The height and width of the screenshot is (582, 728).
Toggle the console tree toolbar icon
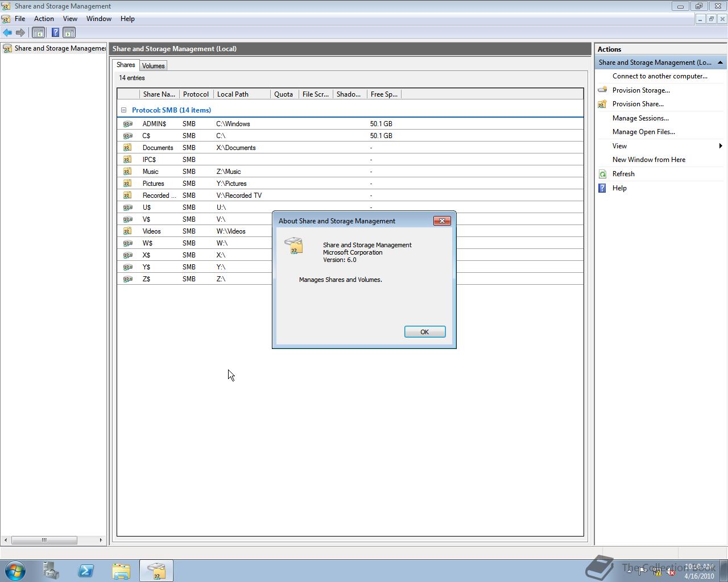coord(39,33)
